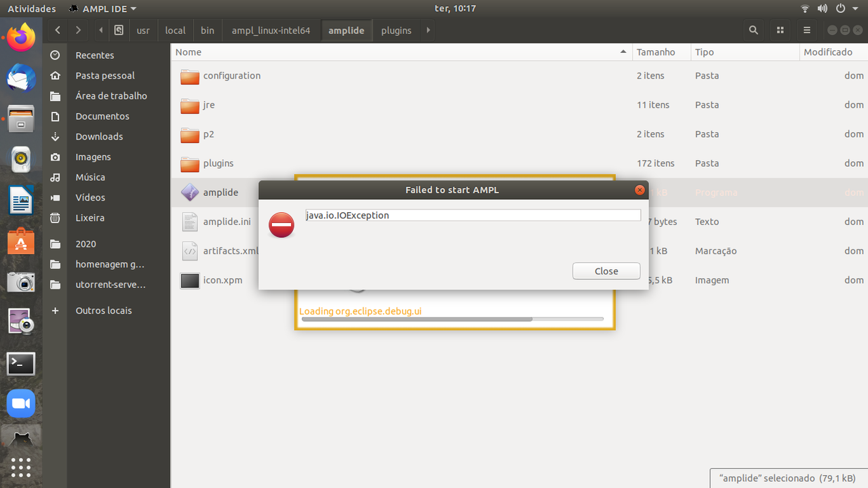
Task: Click the red error icon in dialog
Action: tap(281, 225)
